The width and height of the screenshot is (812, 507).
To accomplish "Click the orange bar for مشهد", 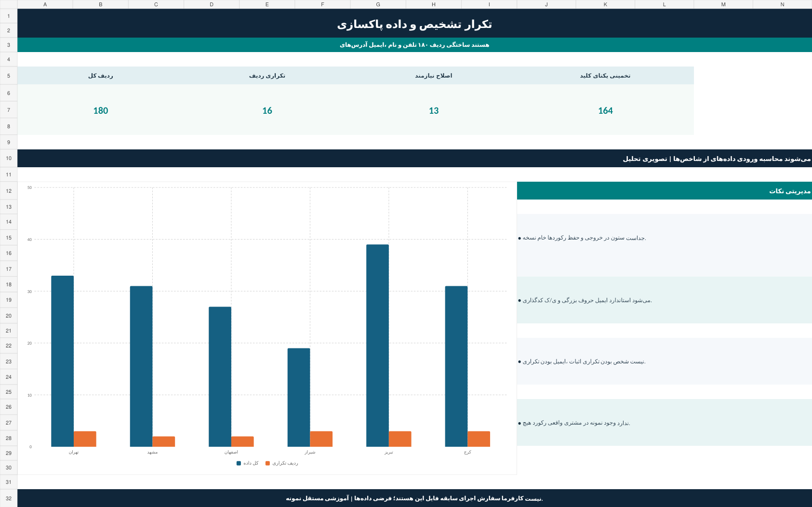I will (164, 441).
